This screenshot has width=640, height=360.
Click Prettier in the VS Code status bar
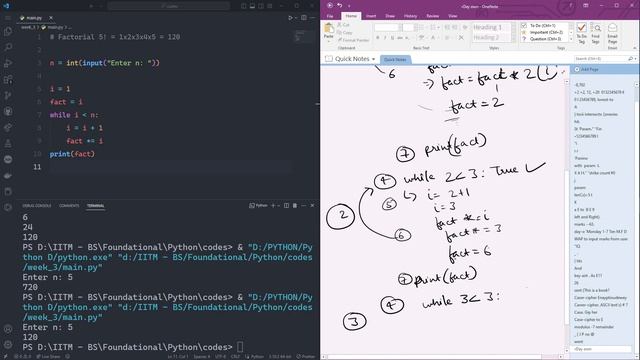pos(306,357)
